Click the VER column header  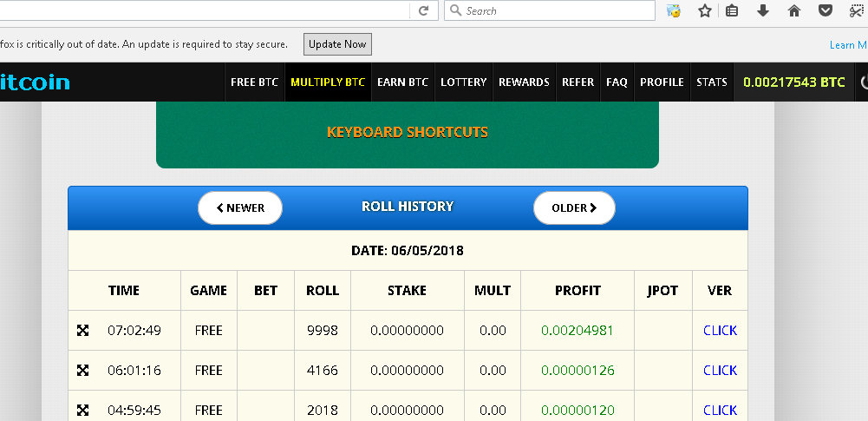click(x=720, y=291)
